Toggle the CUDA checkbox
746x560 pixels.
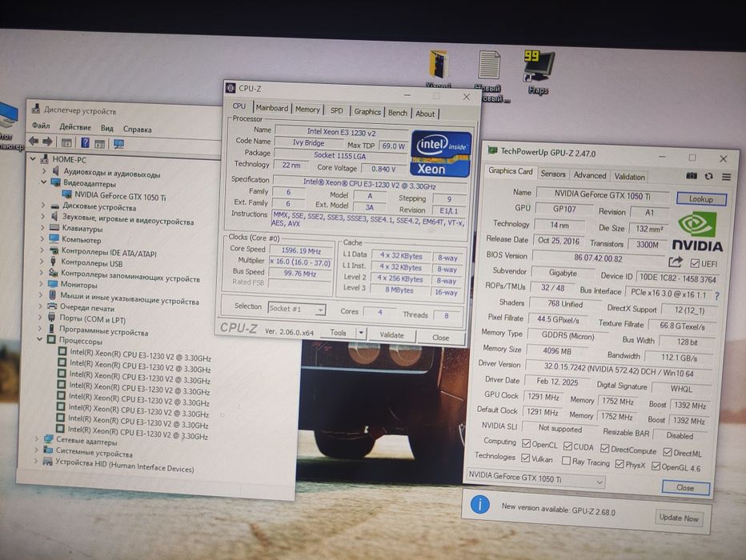(x=568, y=446)
